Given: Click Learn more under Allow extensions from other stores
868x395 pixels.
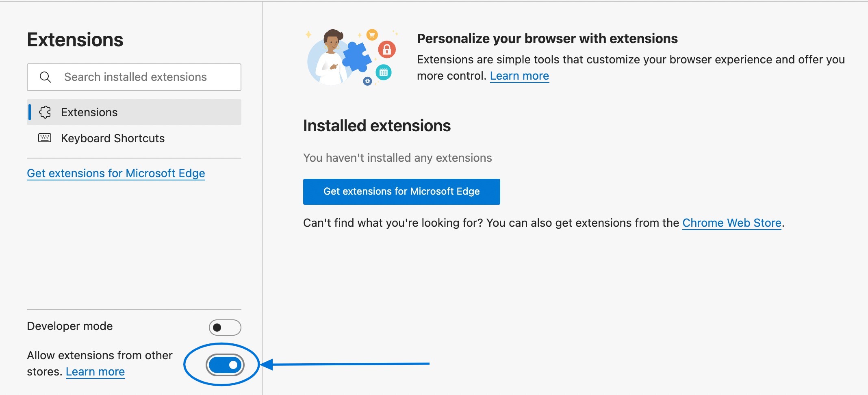Looking at the screenshot, I should 95,371.
